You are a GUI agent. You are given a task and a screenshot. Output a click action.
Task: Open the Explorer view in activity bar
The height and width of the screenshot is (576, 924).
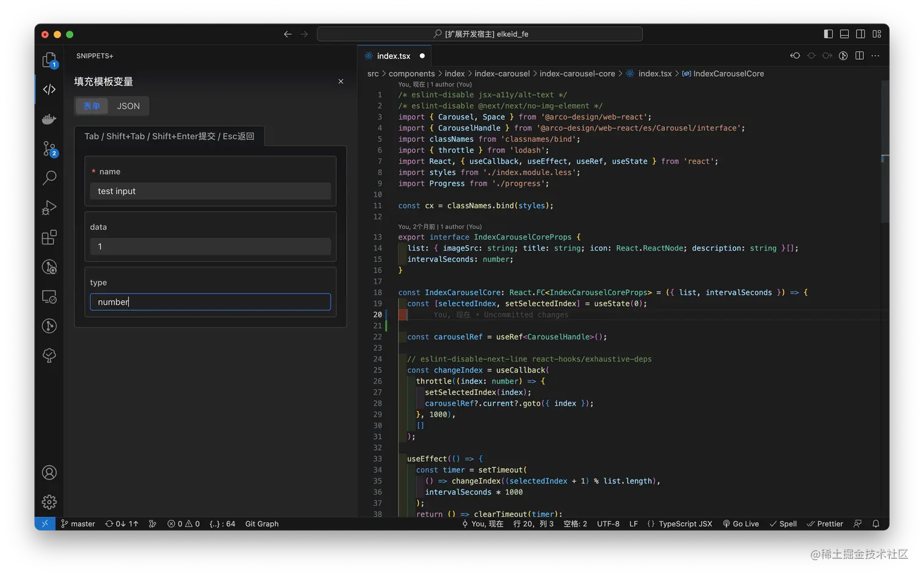50,60
